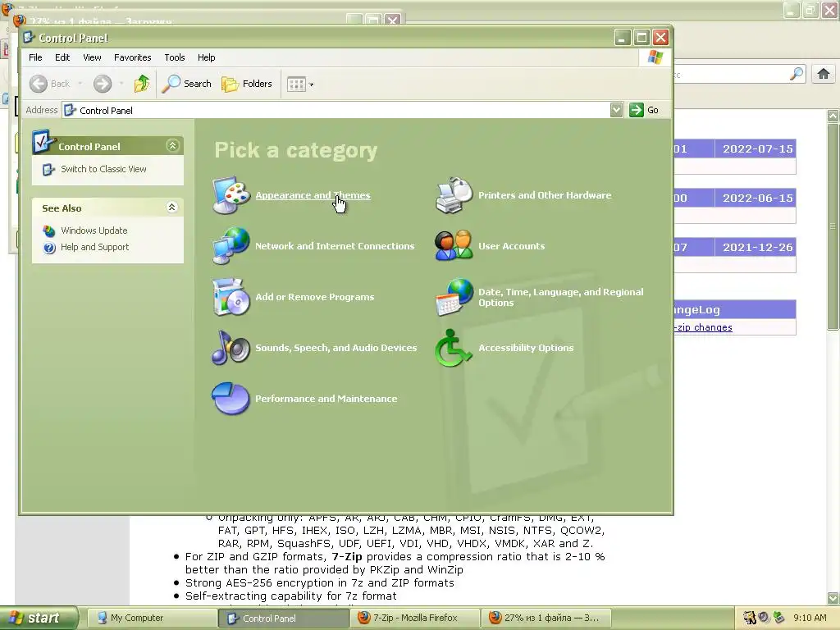Click the Switch to Classic View icon
The width and height of the screenshot is (840, 630).
pos(48,169)
